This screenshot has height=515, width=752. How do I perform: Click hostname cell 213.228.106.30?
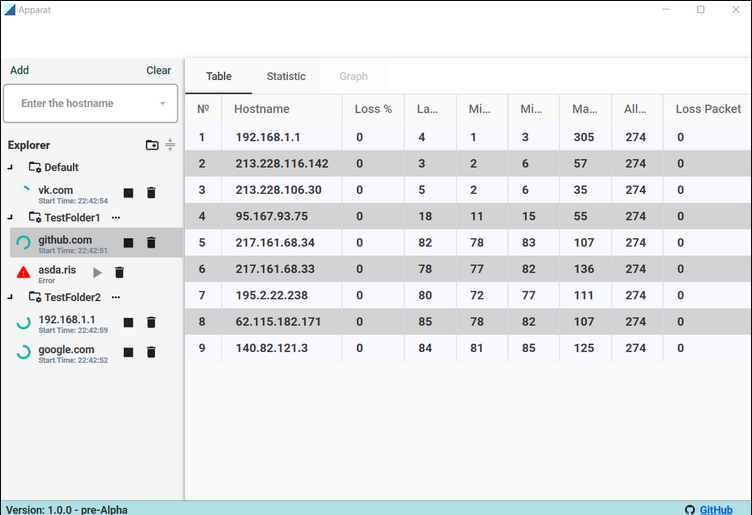coord(282,190)
